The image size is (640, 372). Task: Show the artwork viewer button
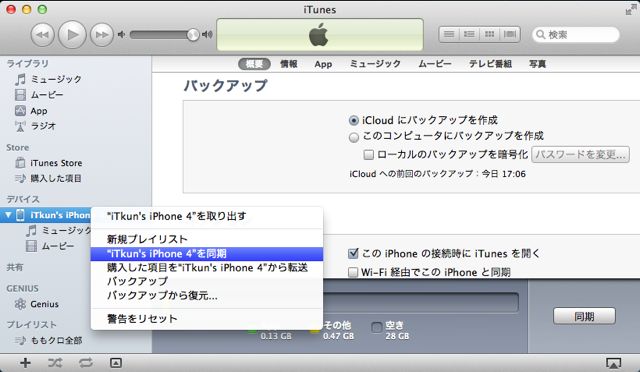tap(116, 363)
